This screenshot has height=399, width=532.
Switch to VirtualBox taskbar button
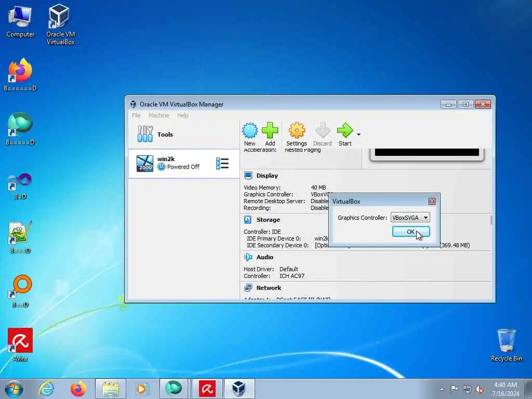239,389
